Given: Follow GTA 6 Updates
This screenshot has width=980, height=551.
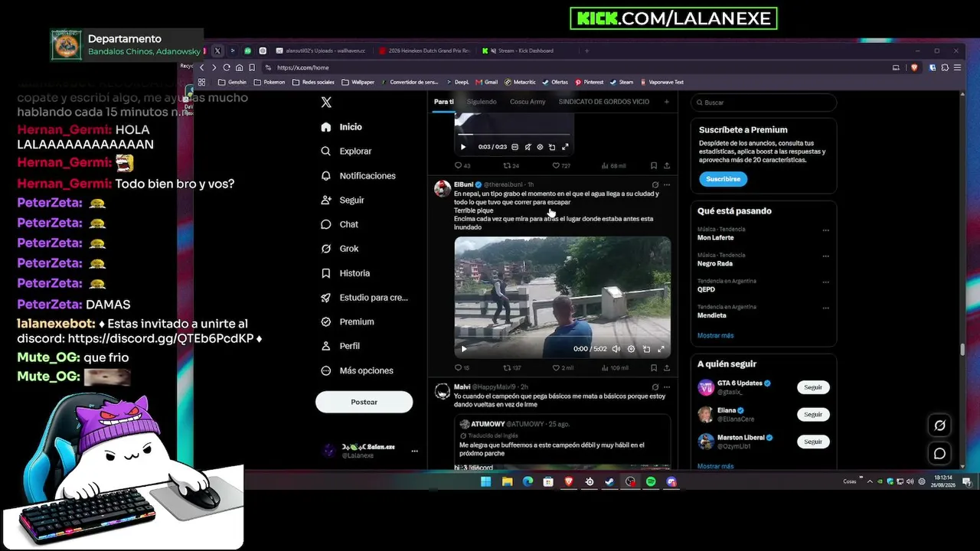Looking at the screenshot, I should [x=813, y=387].
